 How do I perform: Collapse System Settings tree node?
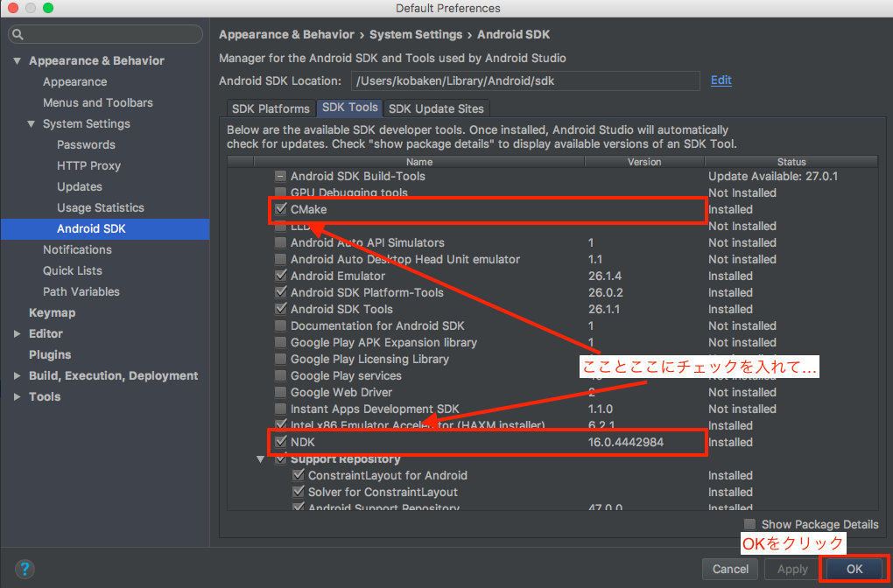tap(32, 124)
